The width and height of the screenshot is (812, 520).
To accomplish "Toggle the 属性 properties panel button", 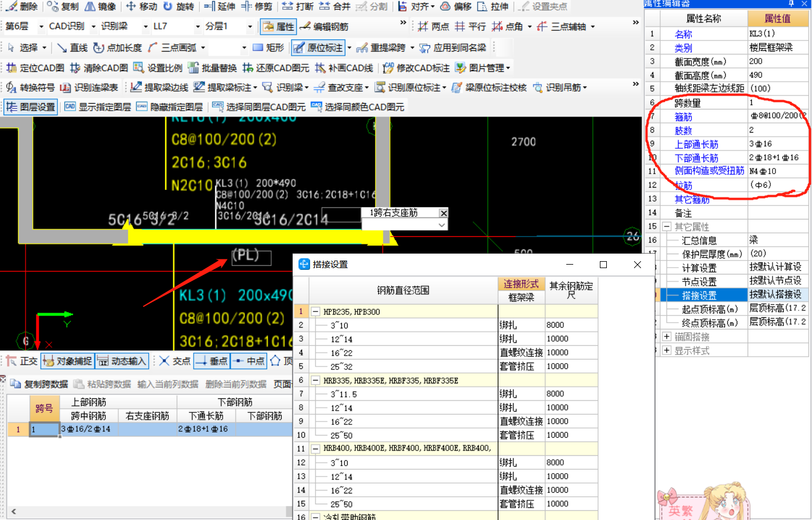I will pyautogui.click(x=279, y=27).
